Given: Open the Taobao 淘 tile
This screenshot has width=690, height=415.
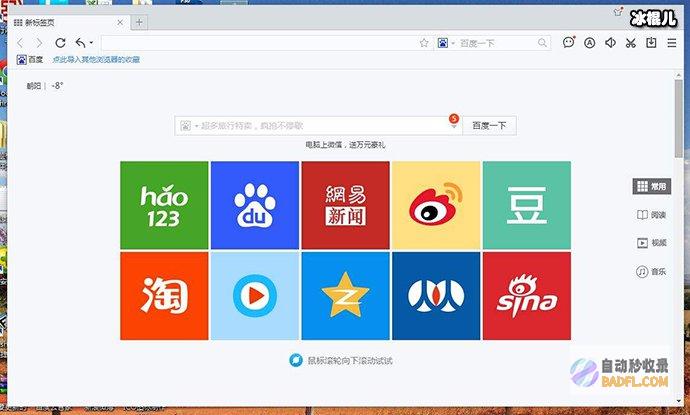Looking at the screenshot, I should [x=164, y=296].
